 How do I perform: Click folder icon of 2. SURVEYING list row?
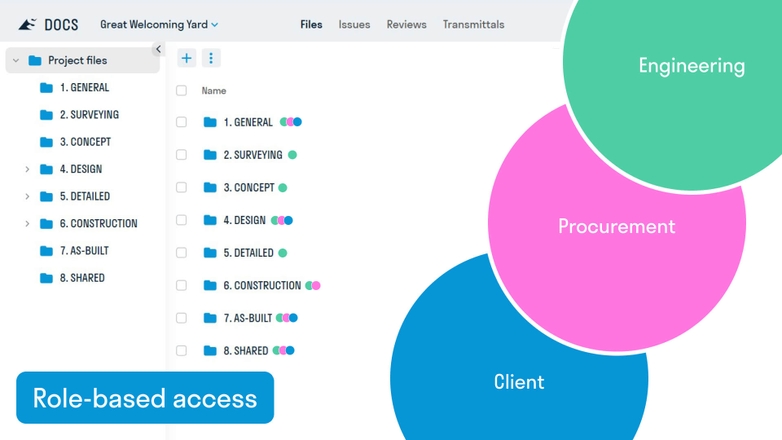(x=210, y=155)
